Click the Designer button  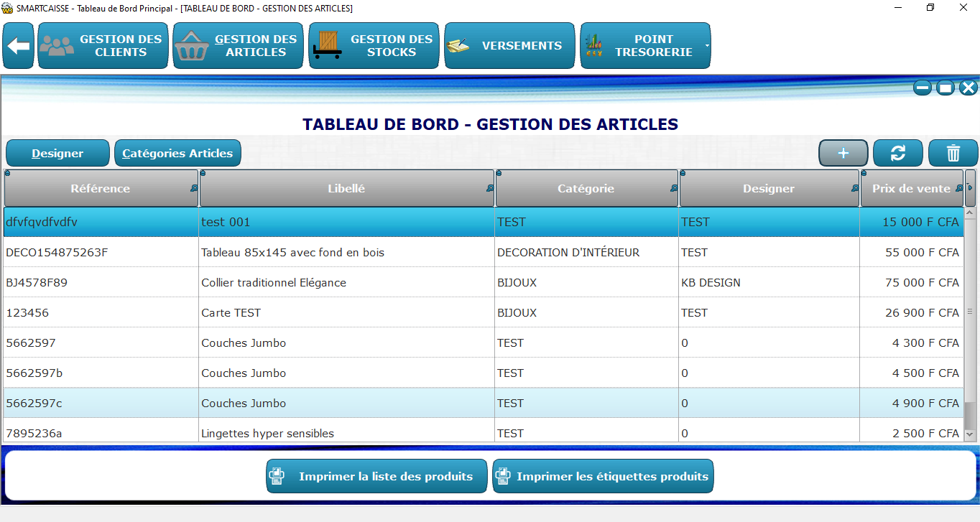[57, 153]
